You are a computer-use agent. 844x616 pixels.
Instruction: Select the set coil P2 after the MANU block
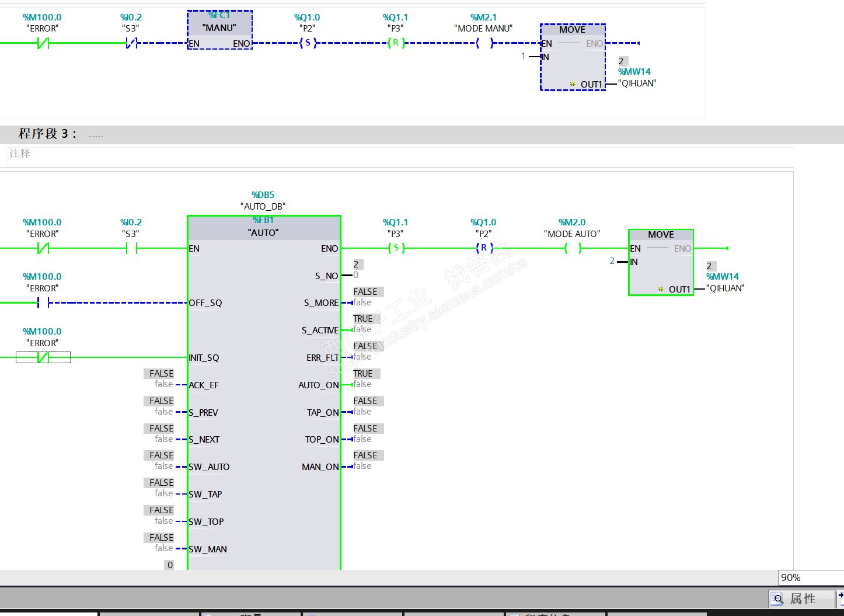click(308, 43)
